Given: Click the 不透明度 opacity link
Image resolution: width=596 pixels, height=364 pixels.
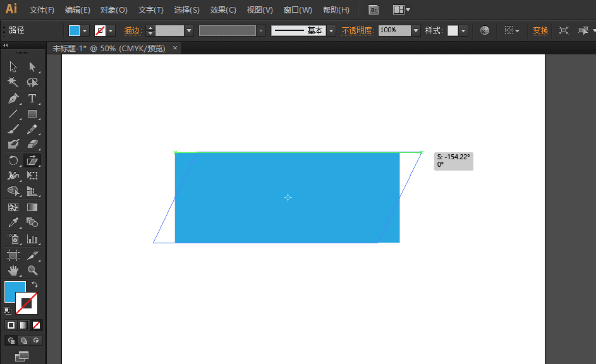Looking at the screenshot, I should [x=357, y=31].
